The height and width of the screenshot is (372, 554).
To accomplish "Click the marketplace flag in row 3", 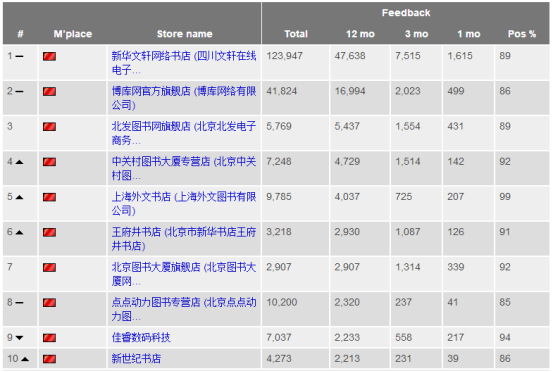I will (49, 126).
